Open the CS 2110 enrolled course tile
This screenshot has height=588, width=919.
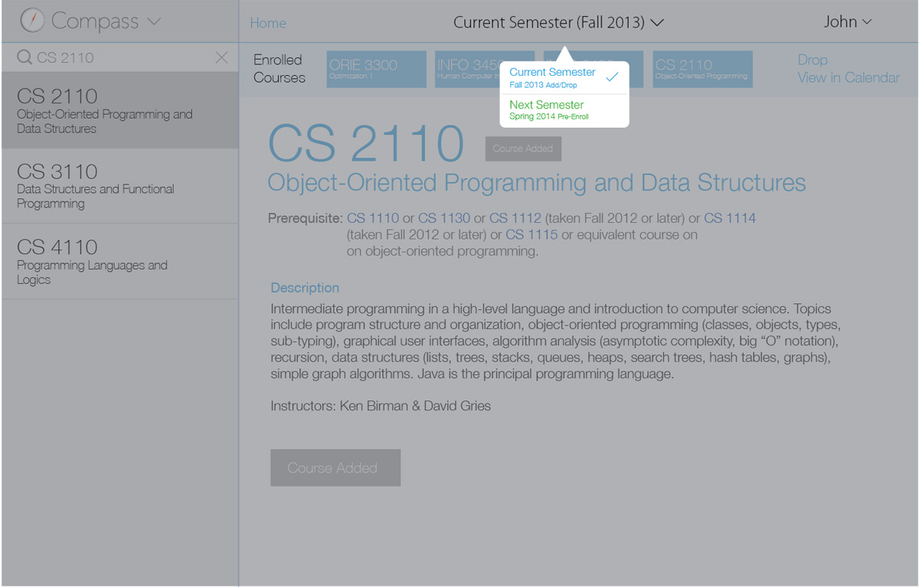pyautogui.click(x=703, y=70)
